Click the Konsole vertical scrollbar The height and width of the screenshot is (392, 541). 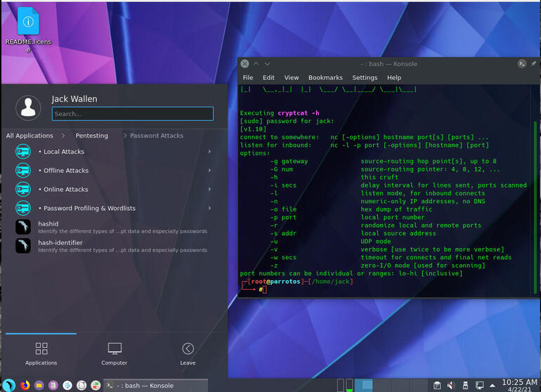(535, 204)
